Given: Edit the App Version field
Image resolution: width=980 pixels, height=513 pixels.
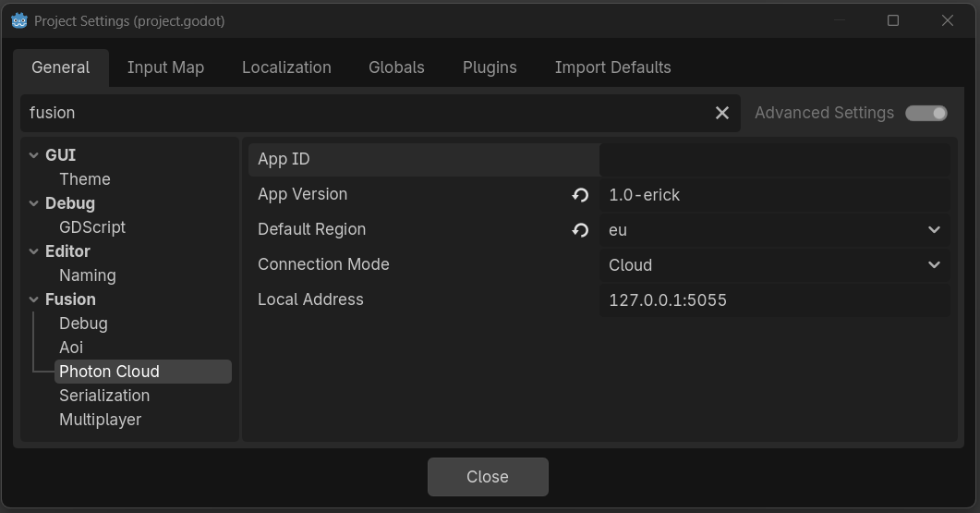Looking at the screenshot, I should coord(774,195).
